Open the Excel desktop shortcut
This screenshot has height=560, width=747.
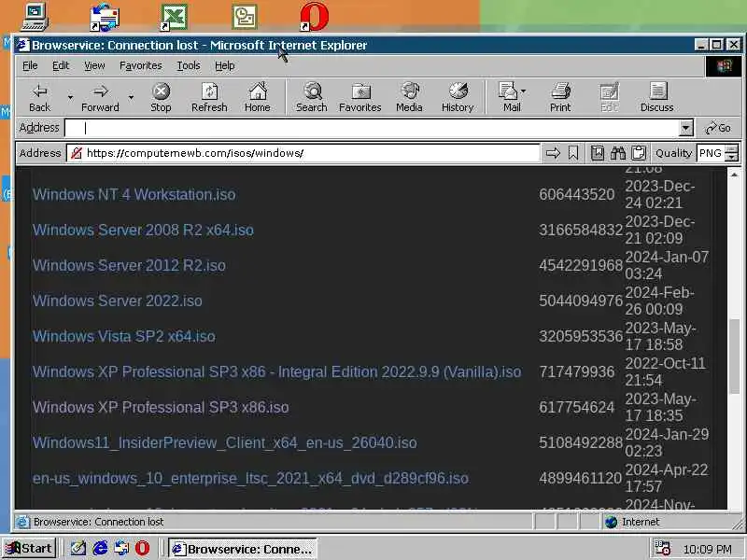pos(174,17)
